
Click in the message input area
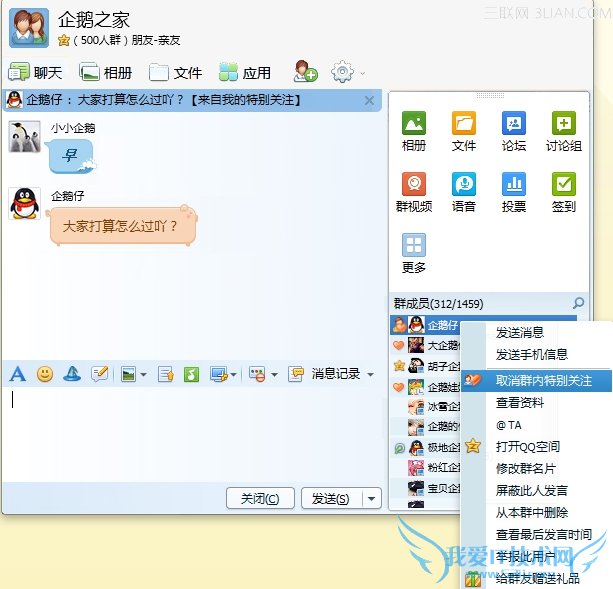point(194,434)
